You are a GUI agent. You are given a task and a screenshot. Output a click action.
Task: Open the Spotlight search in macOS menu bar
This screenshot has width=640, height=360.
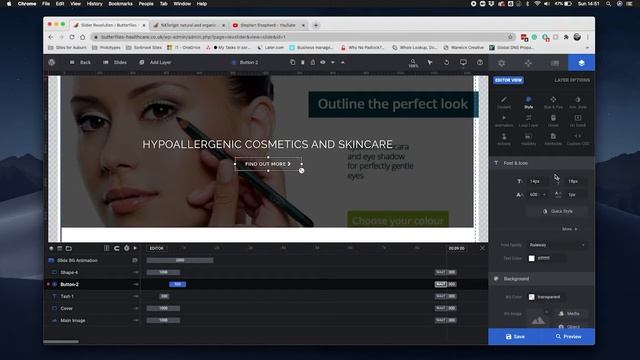click(608, 4)
